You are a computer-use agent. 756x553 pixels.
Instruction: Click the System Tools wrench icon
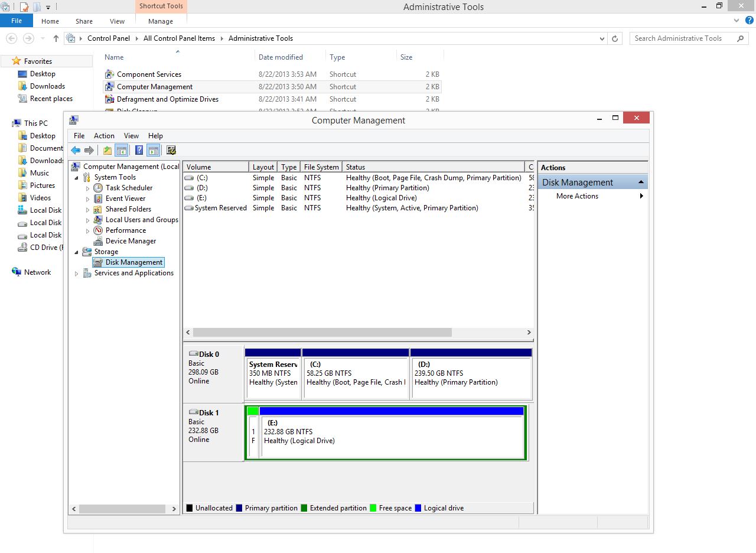coord(87,177)
